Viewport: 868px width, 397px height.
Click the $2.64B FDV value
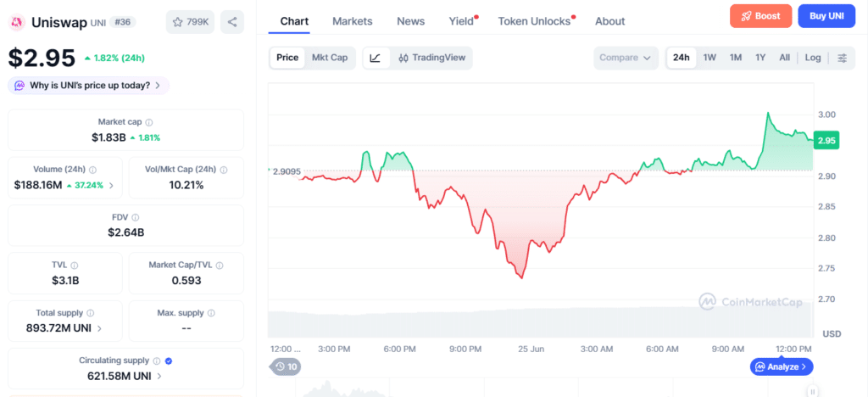(125, 233)
